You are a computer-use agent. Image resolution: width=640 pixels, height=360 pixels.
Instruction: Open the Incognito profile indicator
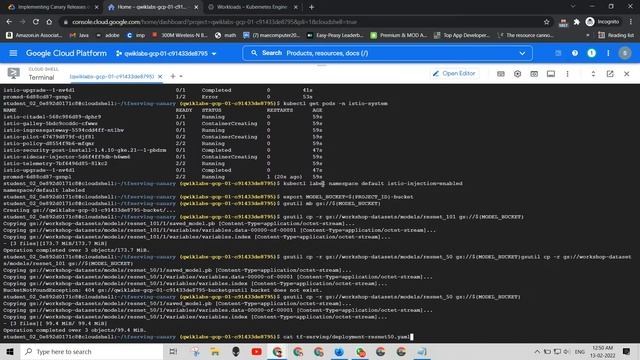[602, 22]
